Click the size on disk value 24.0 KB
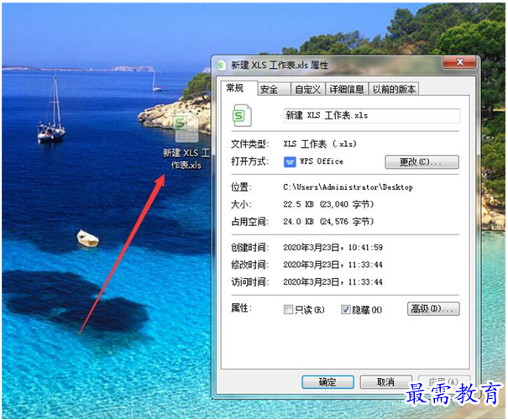The image size is (508, 420). point(298,222)
